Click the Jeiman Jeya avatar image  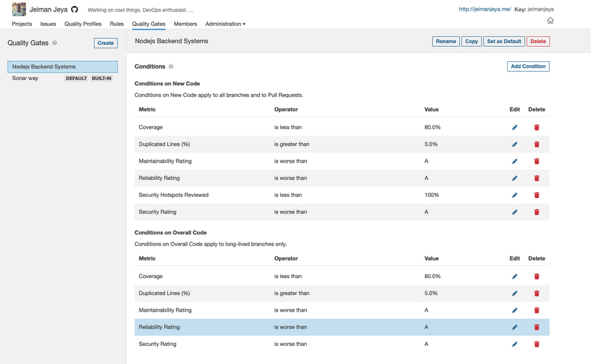point(19,9)
